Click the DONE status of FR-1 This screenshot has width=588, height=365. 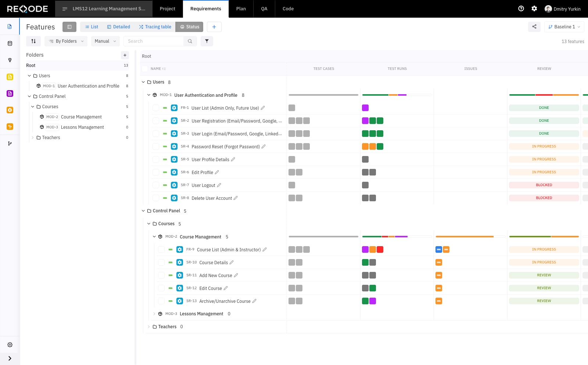tap(544, 108)
